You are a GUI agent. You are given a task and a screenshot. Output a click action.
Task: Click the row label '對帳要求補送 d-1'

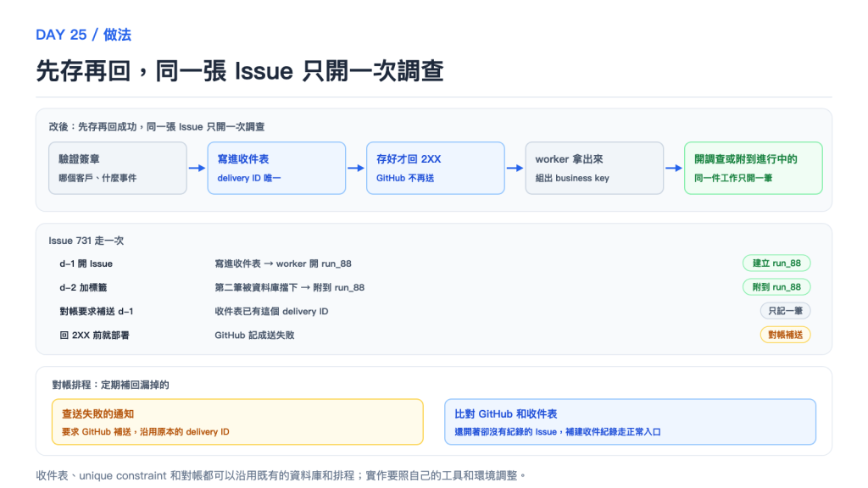[x=97, y=312]
